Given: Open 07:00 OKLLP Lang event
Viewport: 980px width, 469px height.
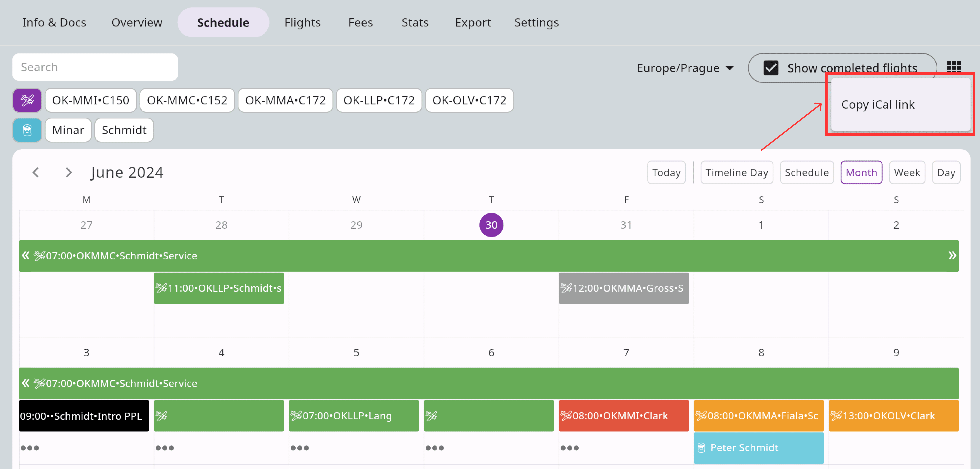Looking at the screenshot, I should [354, 416].
